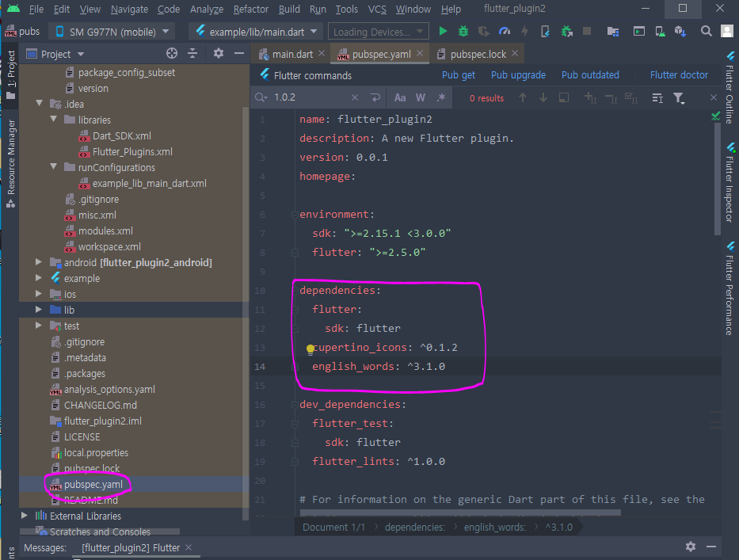
Task: Expand the test folder
Action: click(39, 326)
